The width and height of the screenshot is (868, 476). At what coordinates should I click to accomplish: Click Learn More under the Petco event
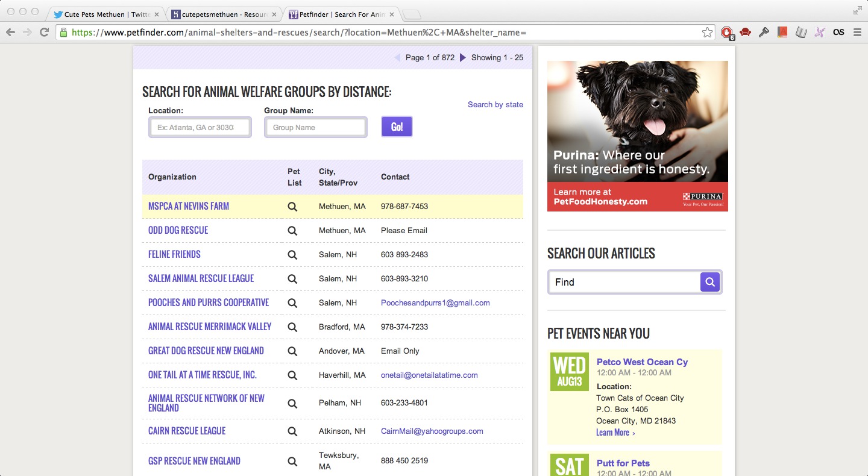coord(615,433)
